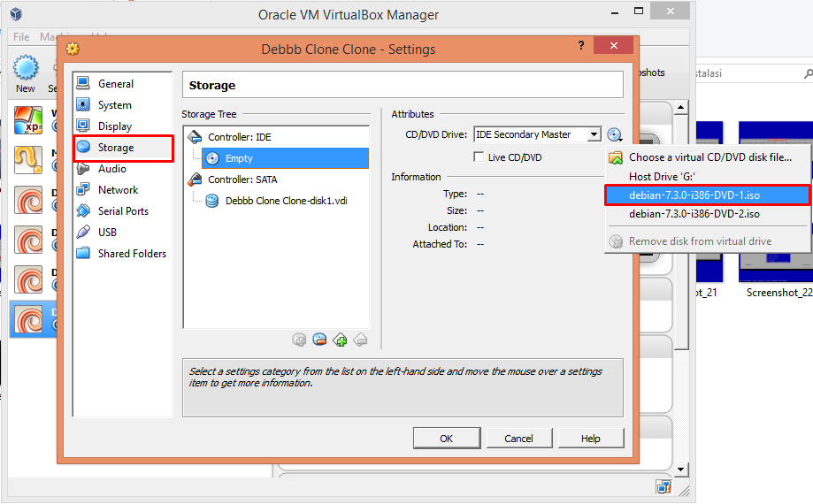Click the VirtualBox cube icon in title bar

pos(16,14)
